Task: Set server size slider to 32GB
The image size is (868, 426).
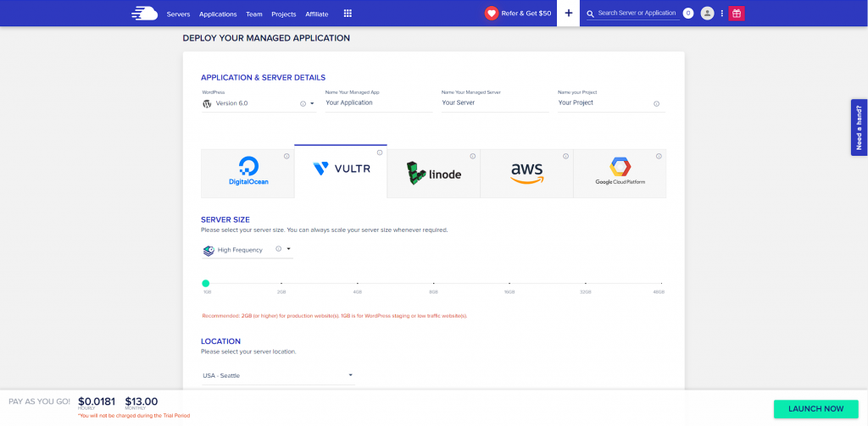Action: [x=586, y=283]
